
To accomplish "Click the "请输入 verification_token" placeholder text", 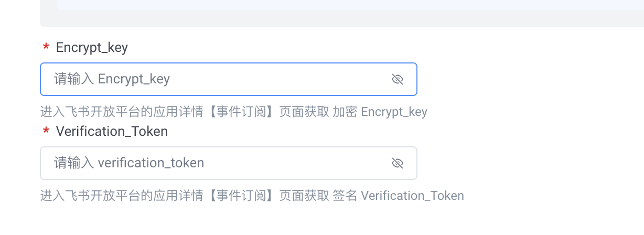I will click(129, 163).
